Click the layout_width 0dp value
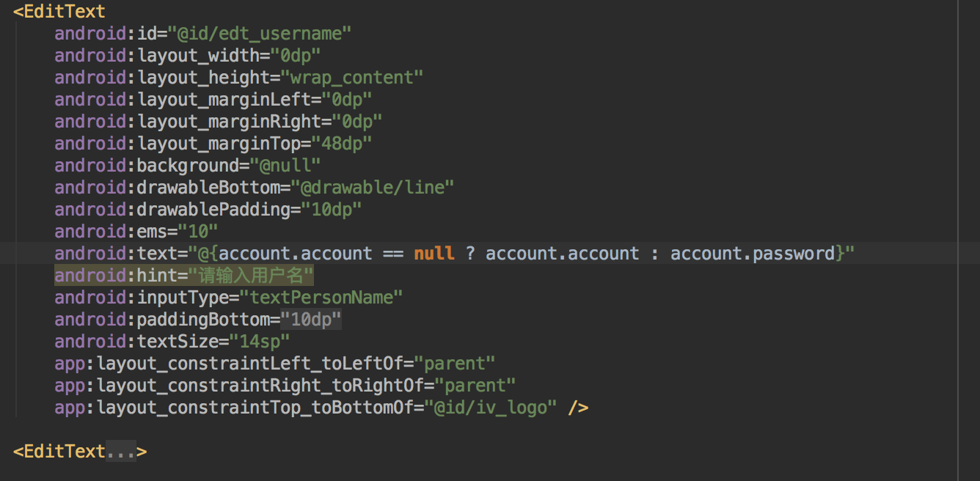The image size is (980, 481). pyautogui.click(x=296, y=56)
